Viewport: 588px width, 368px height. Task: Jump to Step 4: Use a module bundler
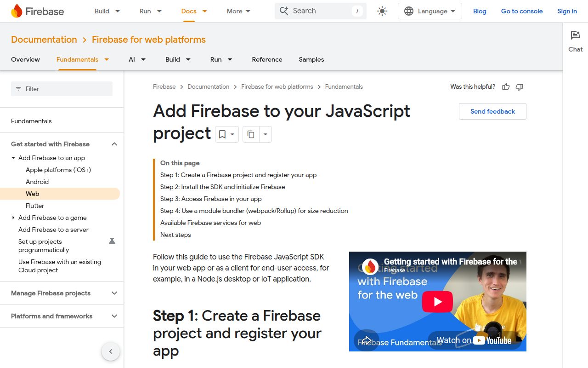point(254,211)
